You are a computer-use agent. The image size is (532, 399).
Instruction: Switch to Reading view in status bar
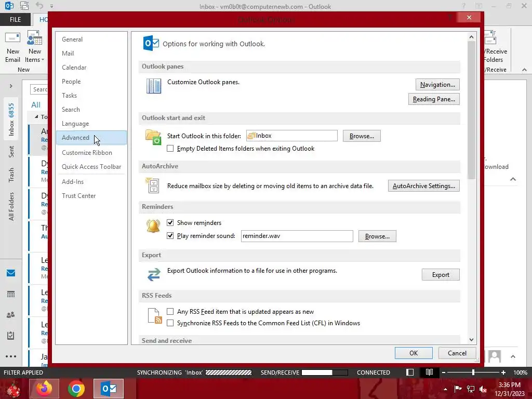[429, 372]
